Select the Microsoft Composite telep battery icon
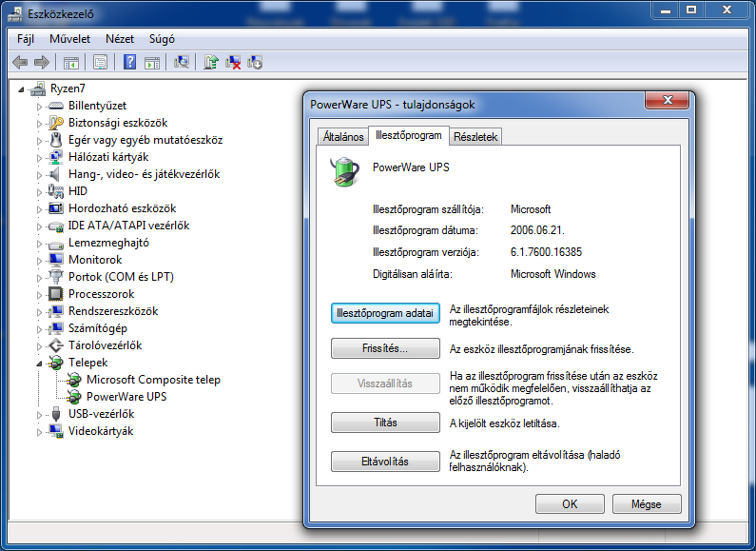 tap(74, 380)
